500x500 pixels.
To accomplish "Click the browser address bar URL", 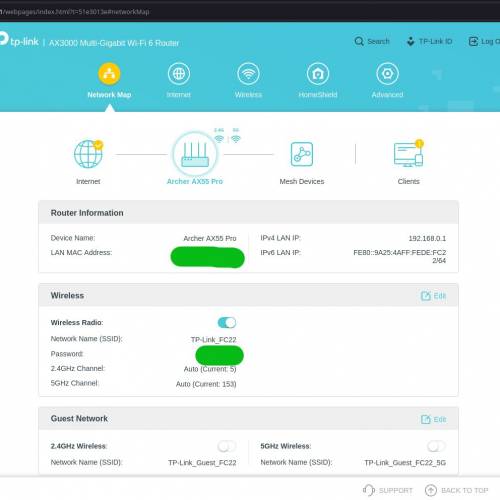I will (75, 12).
